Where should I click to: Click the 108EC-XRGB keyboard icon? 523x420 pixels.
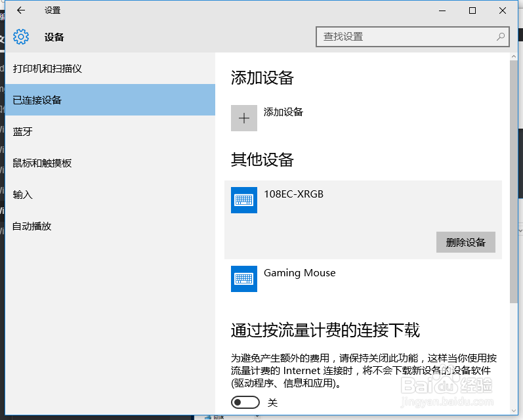click(x=244, y=200)
